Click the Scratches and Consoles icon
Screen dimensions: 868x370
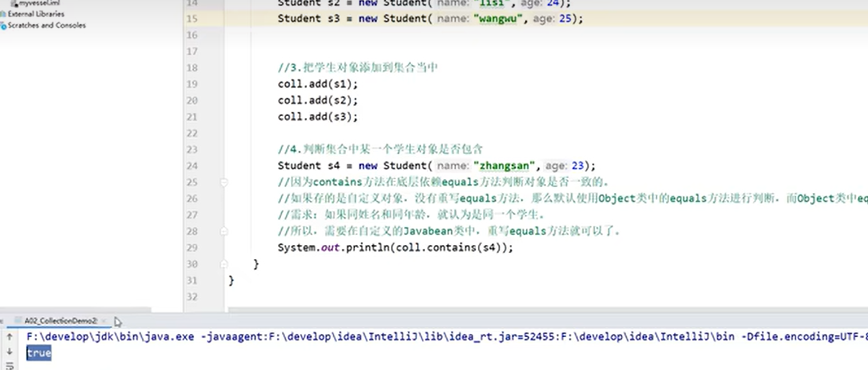pyautogui.click(x=3, y=25)
